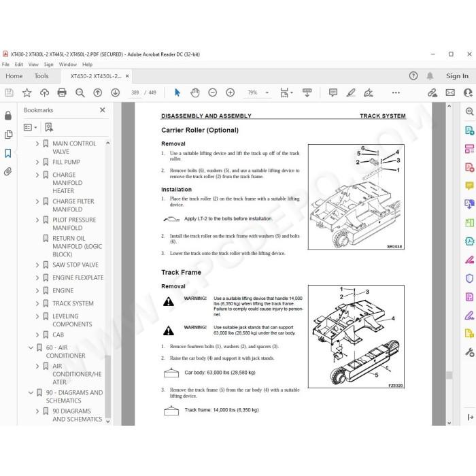The width and height of the screenshot is (476, 476).
Task: Open more tools ellipsis
Action: (x=396, y=92)
